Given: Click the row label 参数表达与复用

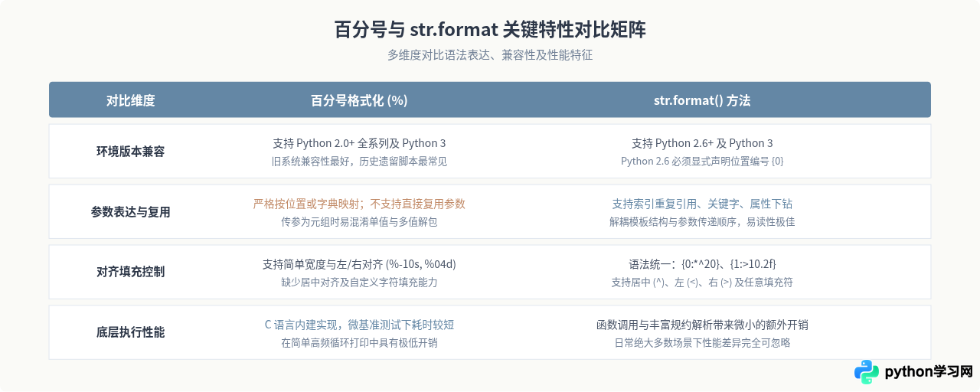Looking at the screenshot, I should pyautogui.click(x=130, y=212).
